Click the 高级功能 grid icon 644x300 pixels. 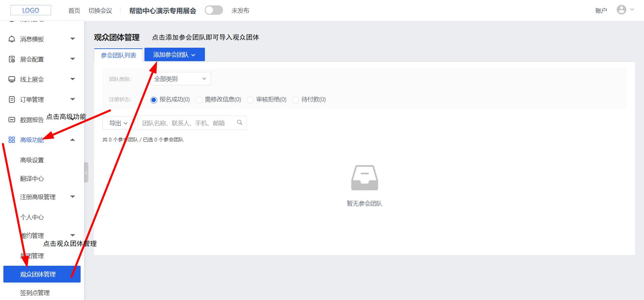coord(12,140)
